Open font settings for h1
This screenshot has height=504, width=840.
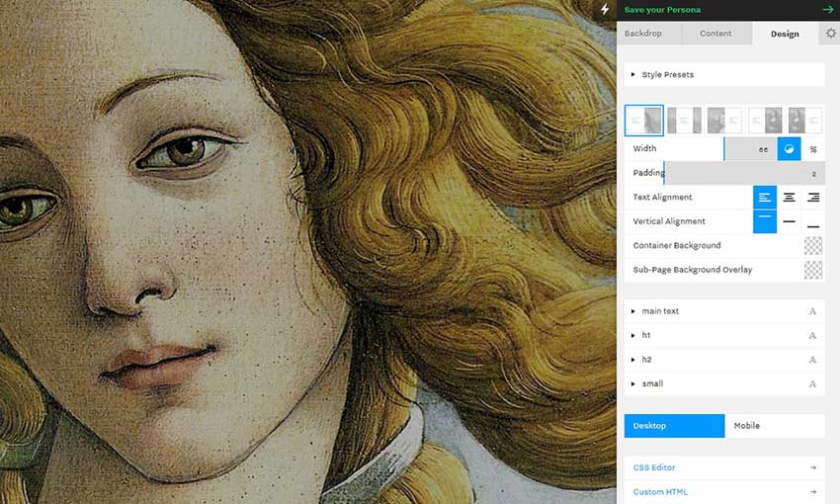pyautogui.click(x=812, y=335)
